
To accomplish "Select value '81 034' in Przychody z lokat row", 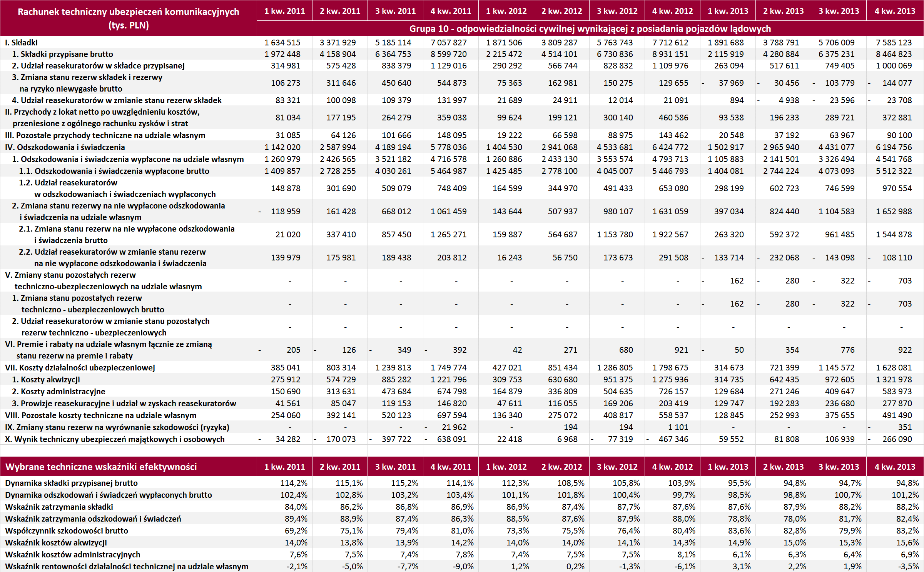I will (288, 118).
